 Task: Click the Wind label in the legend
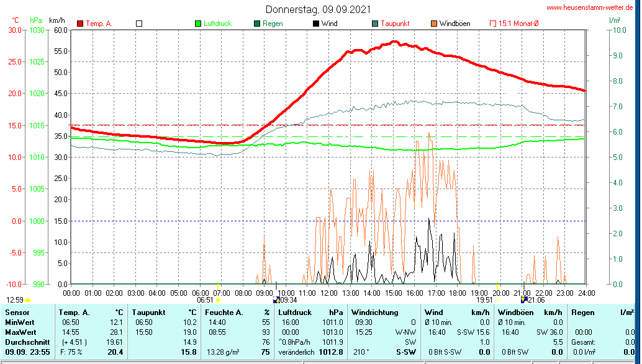(x=330, y=24)
